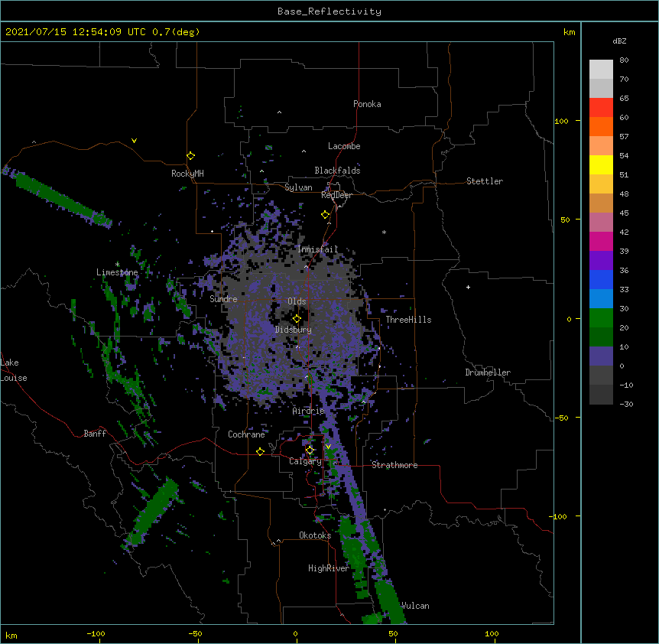Click the Lacombe city label

coord(344,146)
